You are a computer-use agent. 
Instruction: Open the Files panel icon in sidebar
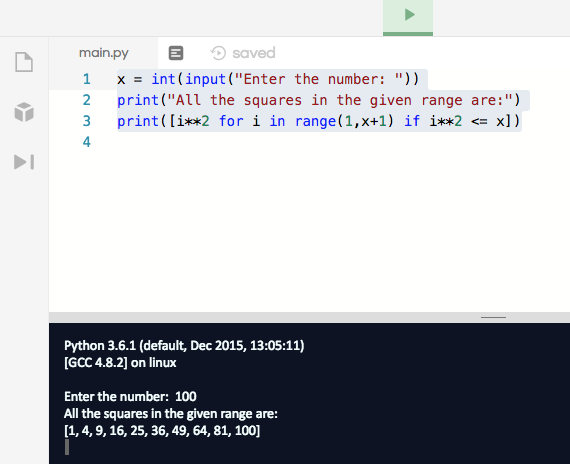click(24, 62)
